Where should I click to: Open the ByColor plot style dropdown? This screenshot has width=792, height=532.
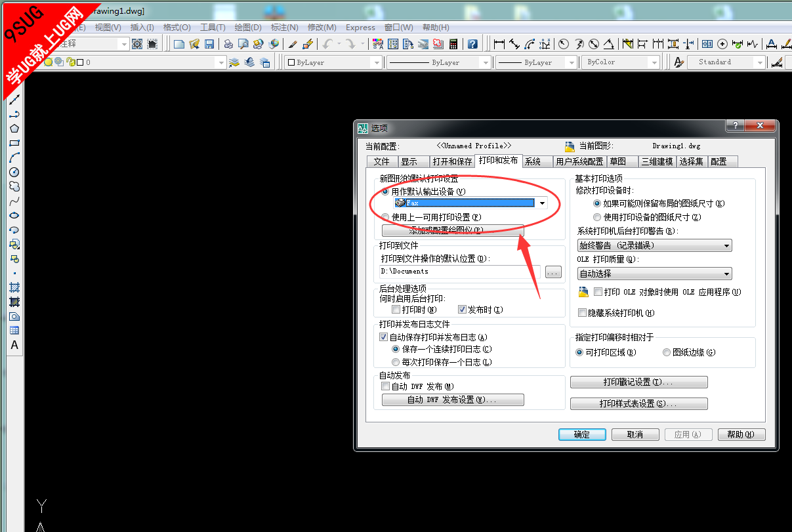coord(654,62)
